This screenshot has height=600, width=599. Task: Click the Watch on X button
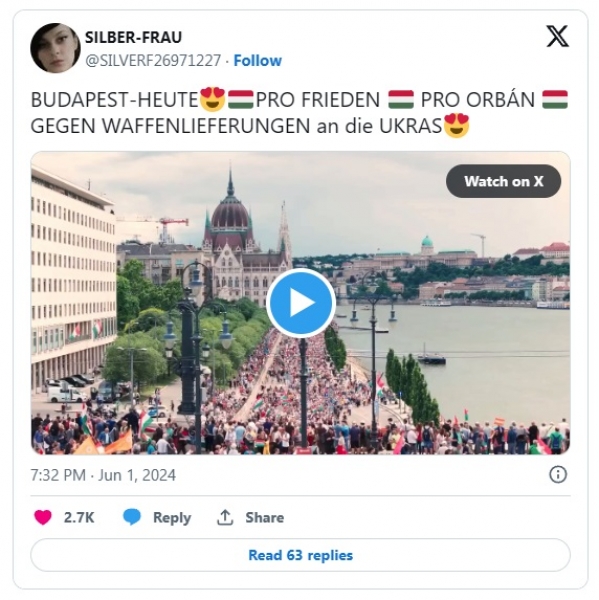point(503,181)
